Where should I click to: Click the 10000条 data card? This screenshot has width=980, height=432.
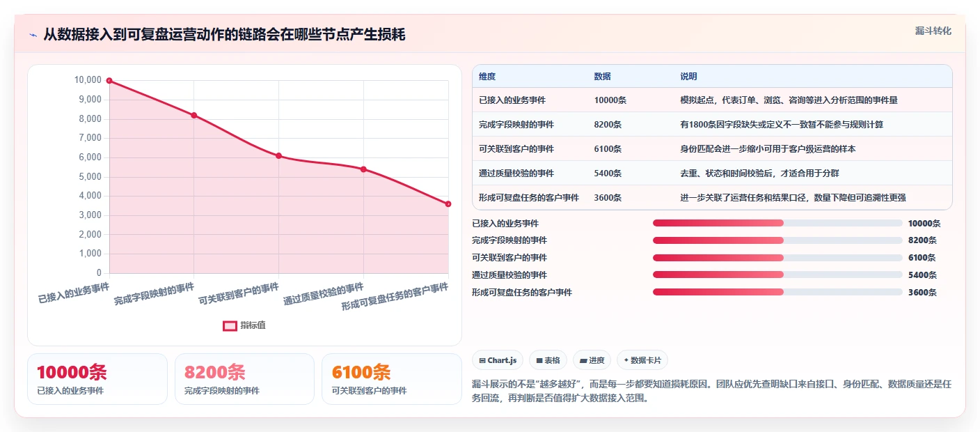click(x=97, y=379)
